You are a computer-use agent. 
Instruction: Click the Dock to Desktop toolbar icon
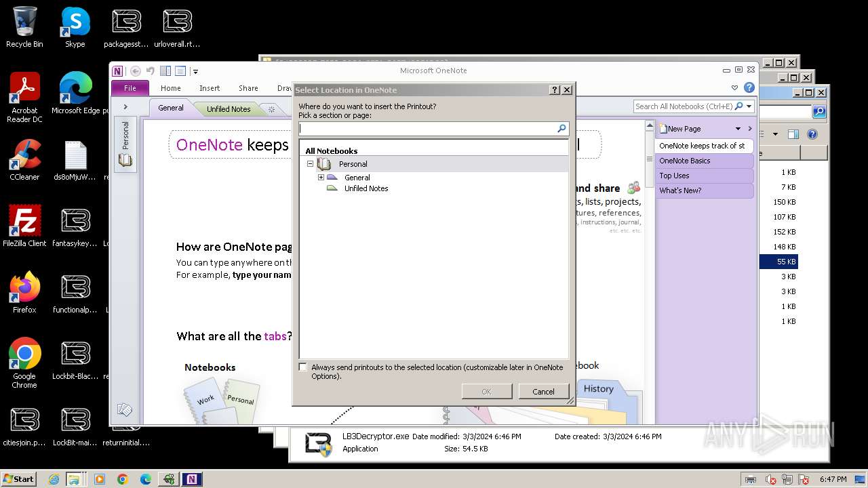[165, 70]
